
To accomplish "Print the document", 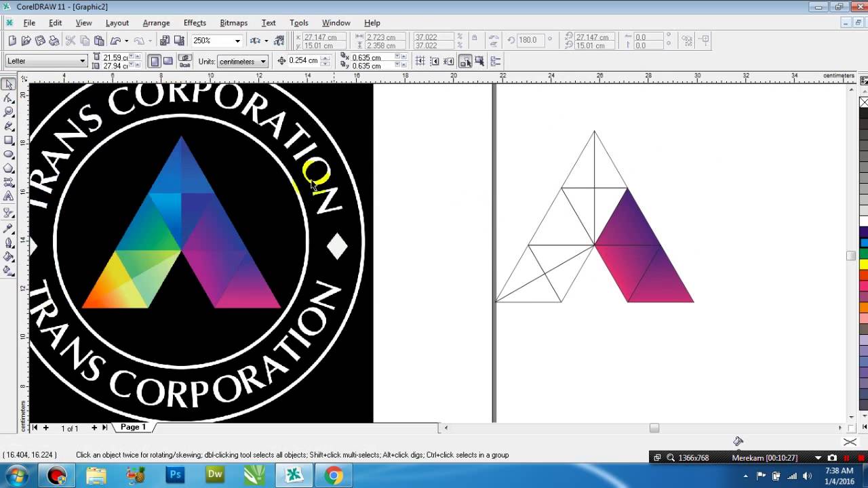I will point(55,41).
